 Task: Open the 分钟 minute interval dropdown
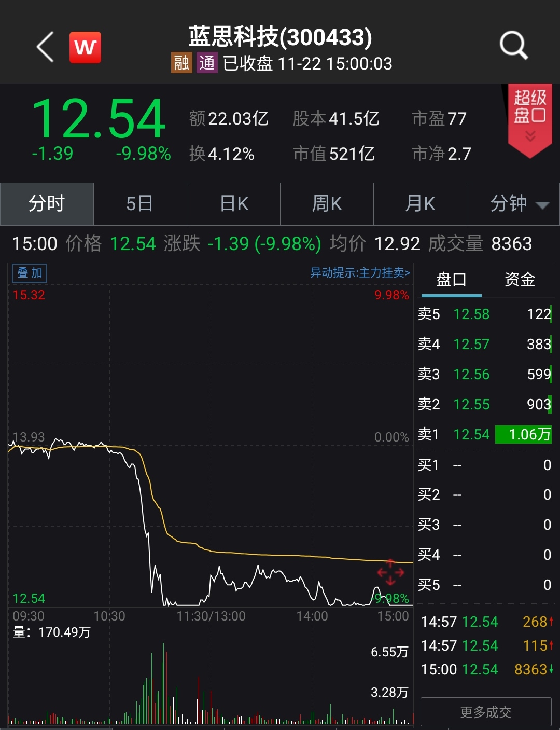pos(513,204)
